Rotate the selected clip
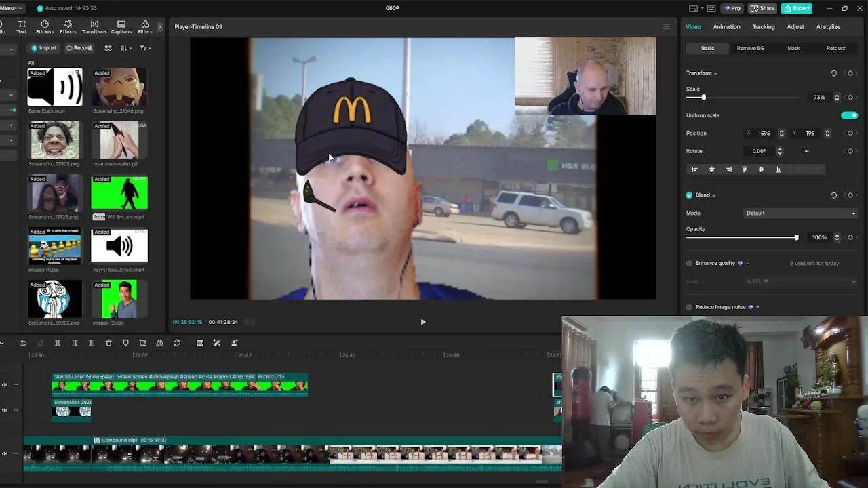This screenshot has height=488, width=868. click(x=177, y=343)
